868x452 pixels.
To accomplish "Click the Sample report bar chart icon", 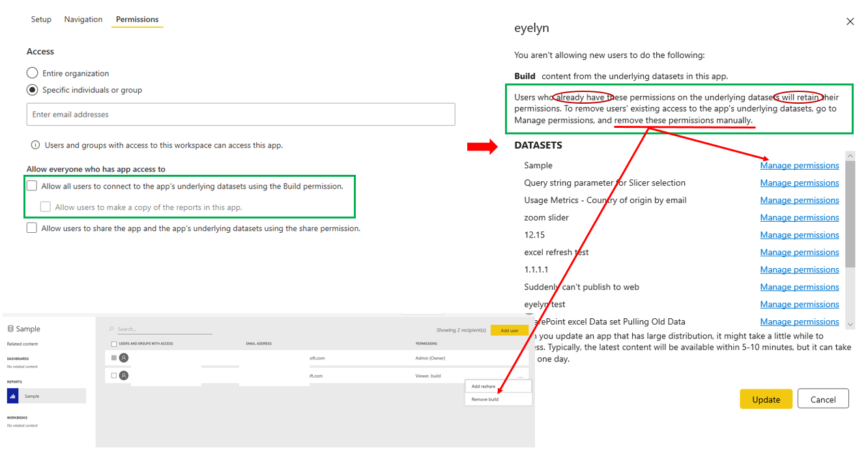I will [12, 396].
